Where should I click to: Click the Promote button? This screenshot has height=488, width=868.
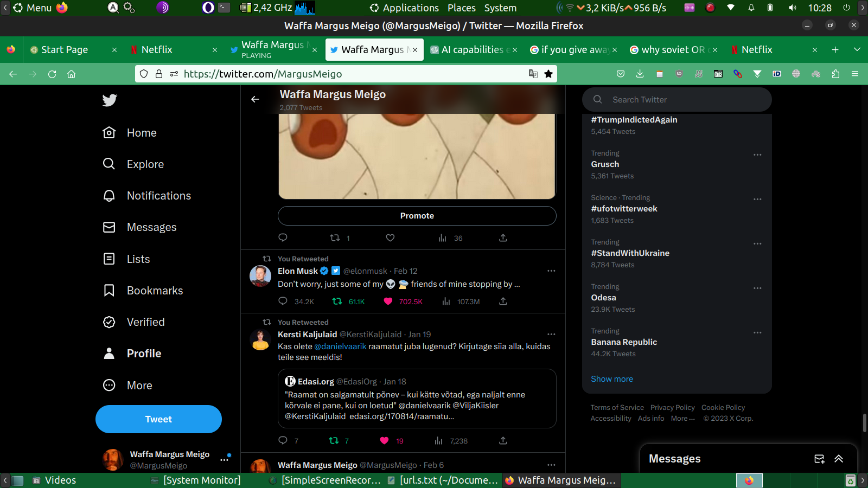coord(417,216)
